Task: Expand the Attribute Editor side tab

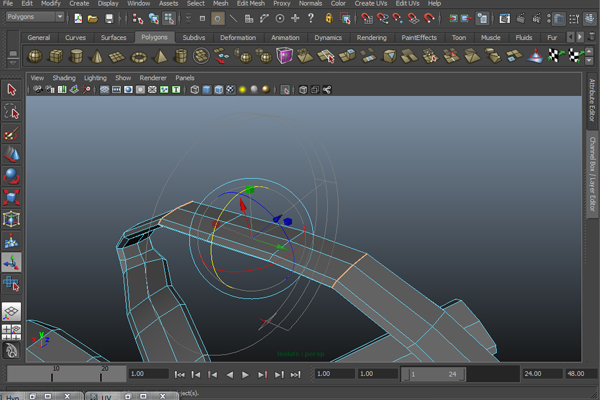Action: pyautogui.click(x=592, y=100)
